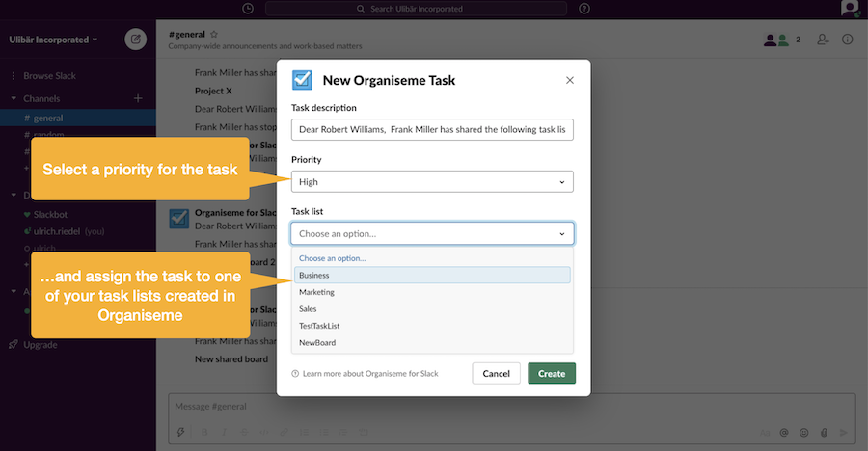Viewport: 868px width, 451px height.
Task: Add a new channel plus icon
Action: [x=138, y=98]
